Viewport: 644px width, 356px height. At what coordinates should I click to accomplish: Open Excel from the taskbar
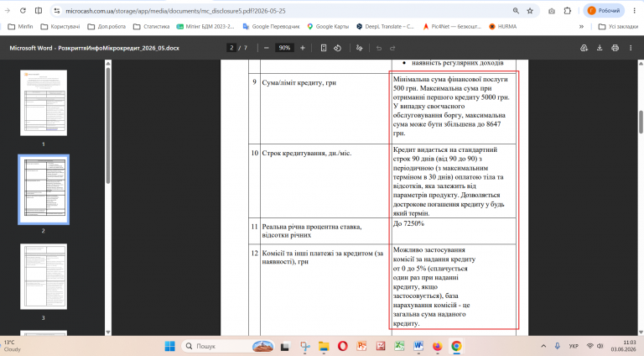(400, 346)
